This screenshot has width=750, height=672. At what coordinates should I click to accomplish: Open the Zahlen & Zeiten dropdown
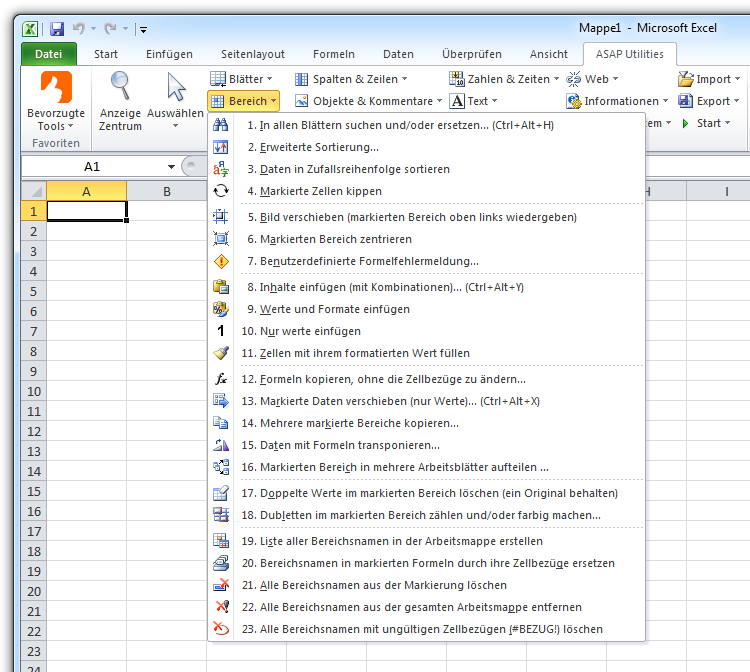[x=504, y=79]
